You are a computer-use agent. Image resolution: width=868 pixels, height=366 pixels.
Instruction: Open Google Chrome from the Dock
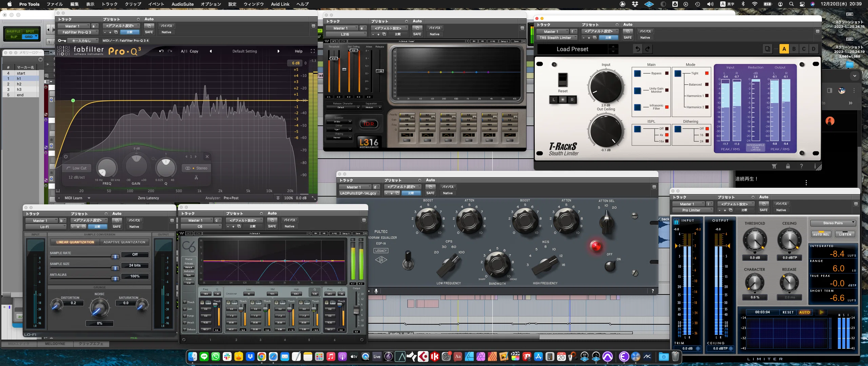pos(261,357)
